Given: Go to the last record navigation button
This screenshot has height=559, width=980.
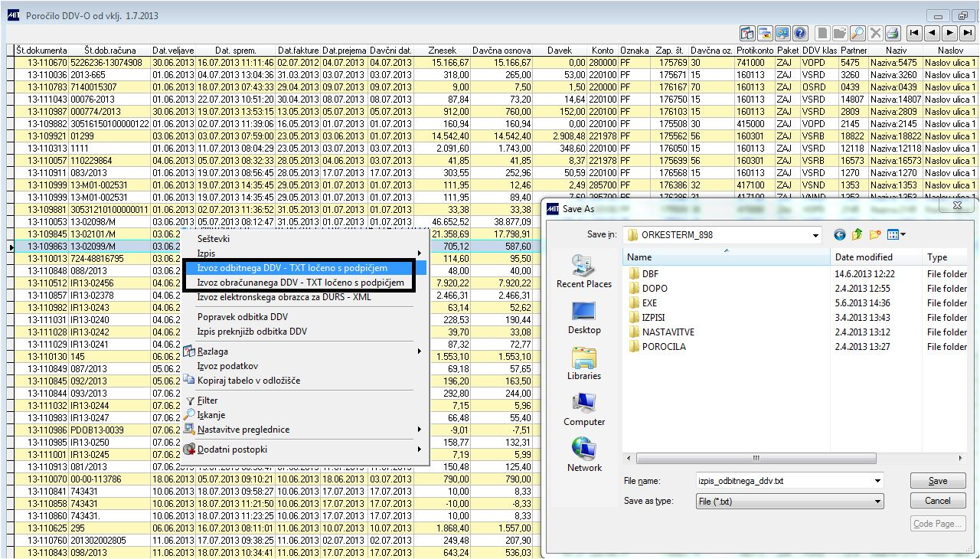Looking at the screenshot, I should pos(968,33).
